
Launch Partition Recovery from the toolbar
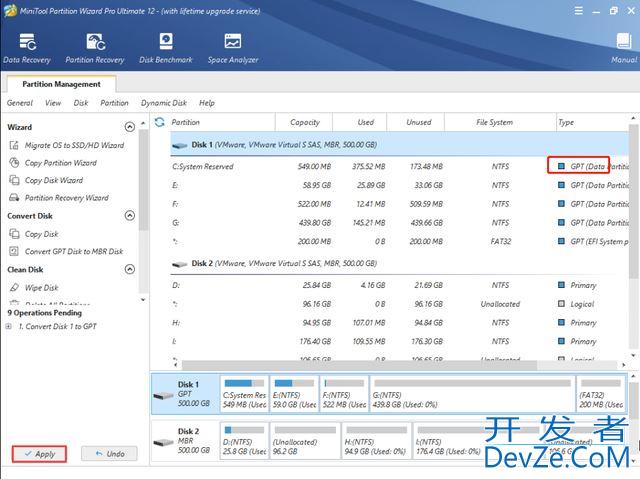pos(95,49)
